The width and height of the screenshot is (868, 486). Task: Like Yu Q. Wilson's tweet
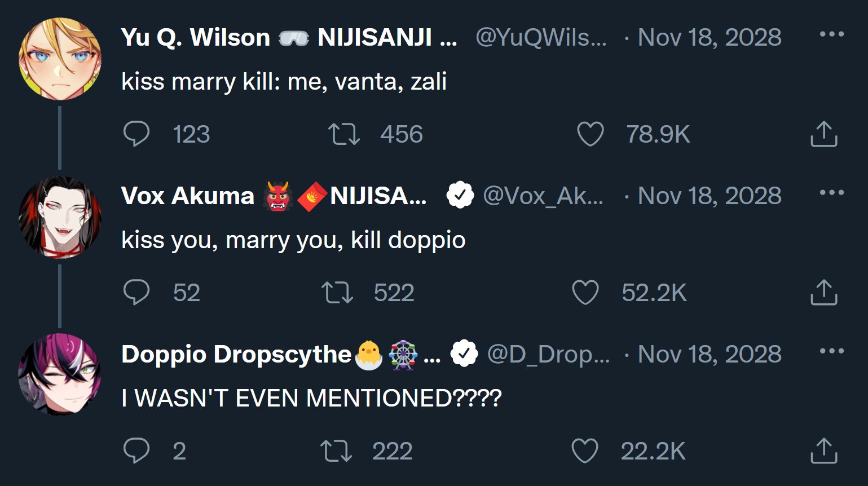coord(591,134)
